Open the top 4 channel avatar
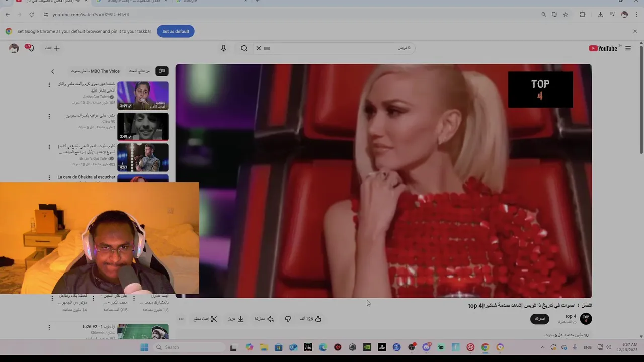 point(586,318)
